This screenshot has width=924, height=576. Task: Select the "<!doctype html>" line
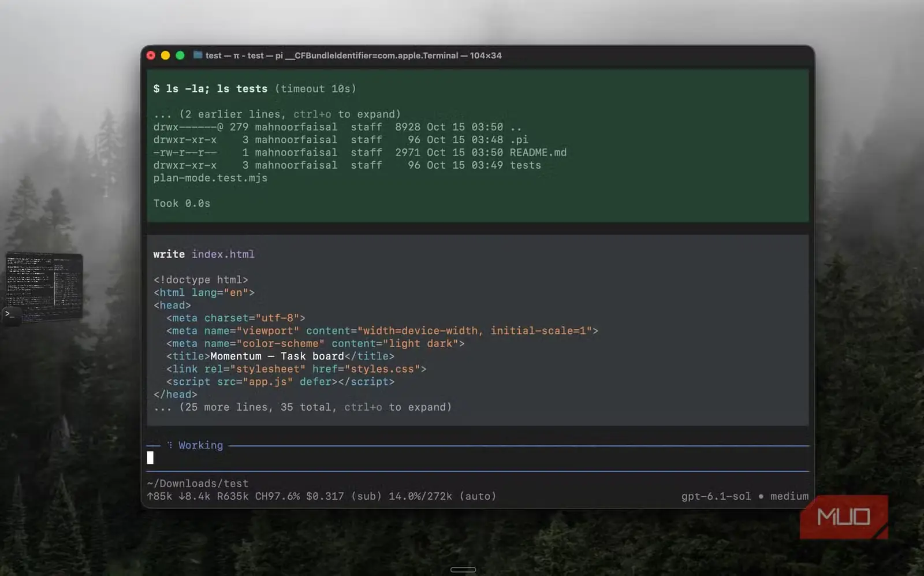[201, 280]
